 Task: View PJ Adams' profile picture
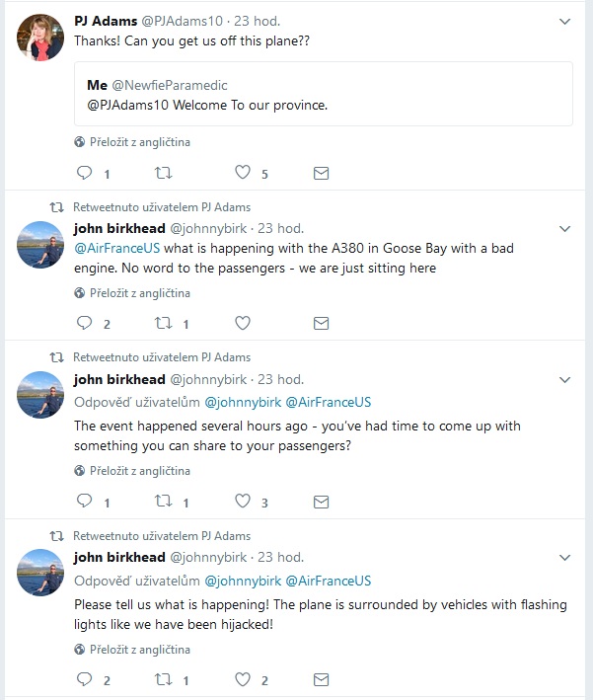[40, 38]
